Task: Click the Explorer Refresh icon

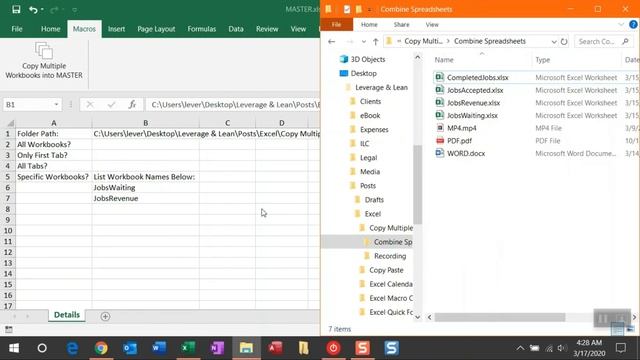Action: (564, 41)
